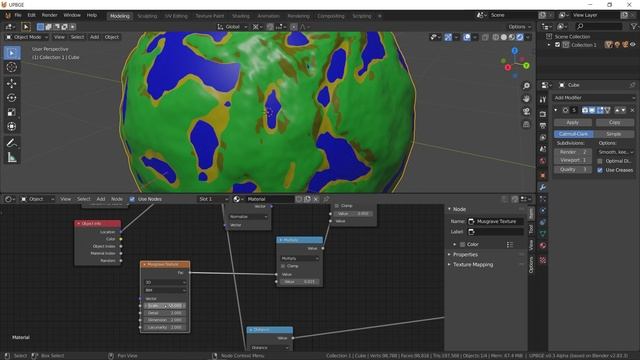Image resolution: width=640 pixels, height=360 pixels.
Task: Move the modifier up in stack
Action: coord(617,110)
